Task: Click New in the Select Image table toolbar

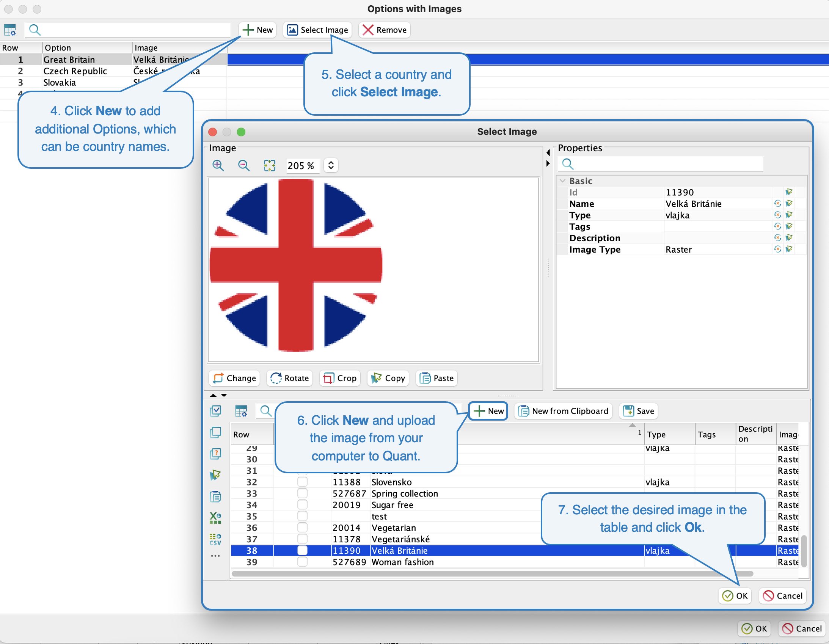Action: click(x=488, y=411)
